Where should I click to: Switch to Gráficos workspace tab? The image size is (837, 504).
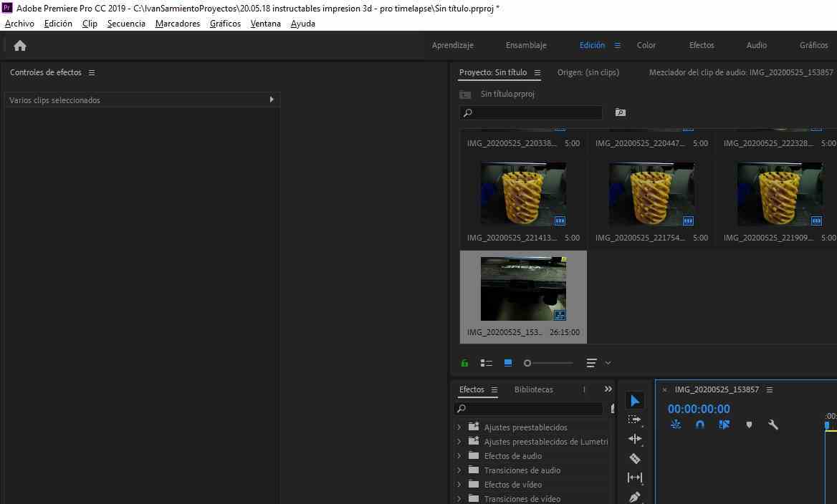pyautogui.click(x=813, y=45)
